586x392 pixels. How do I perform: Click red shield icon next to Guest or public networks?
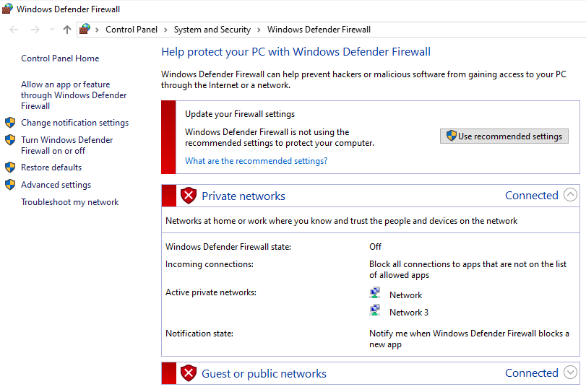189,373
